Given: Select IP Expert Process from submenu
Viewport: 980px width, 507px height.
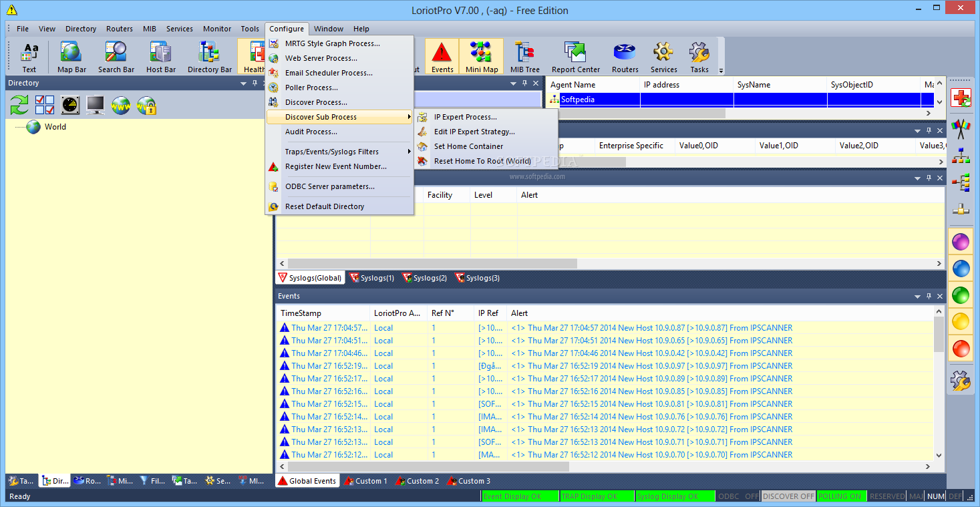Looking at the screenshot, I should tap(486, 117).
